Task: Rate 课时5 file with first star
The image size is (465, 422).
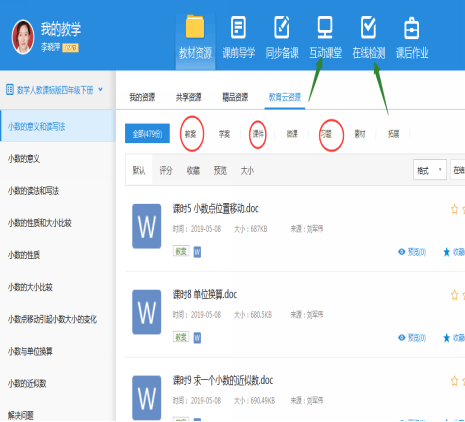Action: (454, 209)
